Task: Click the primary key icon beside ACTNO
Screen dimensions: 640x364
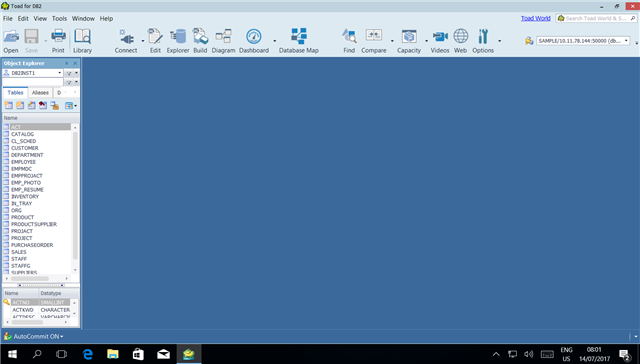Action: click(x=7, y=302)
